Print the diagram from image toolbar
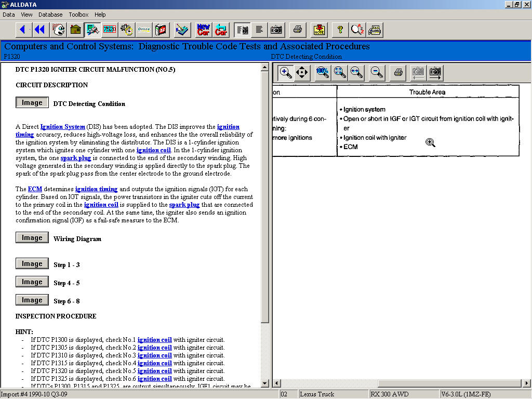532x399 pixels. coord(398,73)
